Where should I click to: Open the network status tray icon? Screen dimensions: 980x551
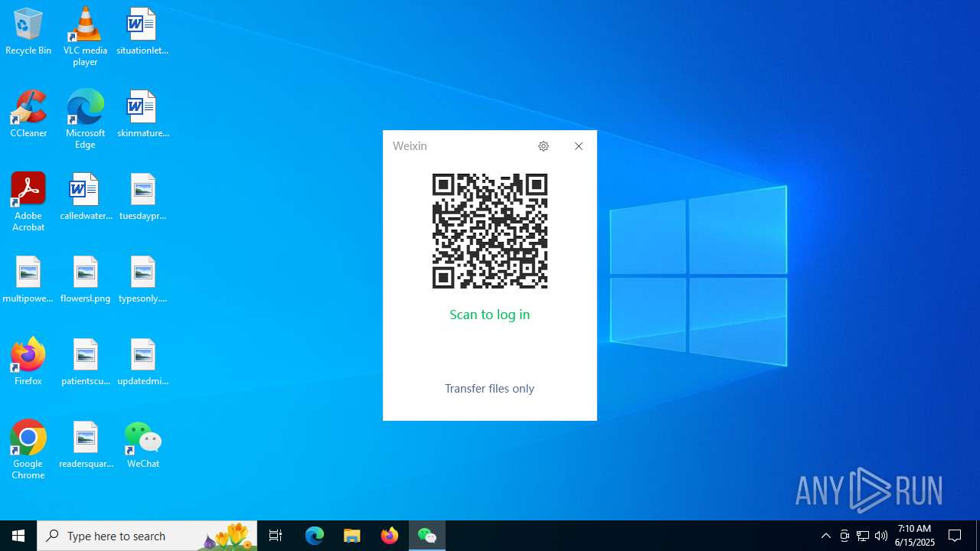tap(863, 536)
